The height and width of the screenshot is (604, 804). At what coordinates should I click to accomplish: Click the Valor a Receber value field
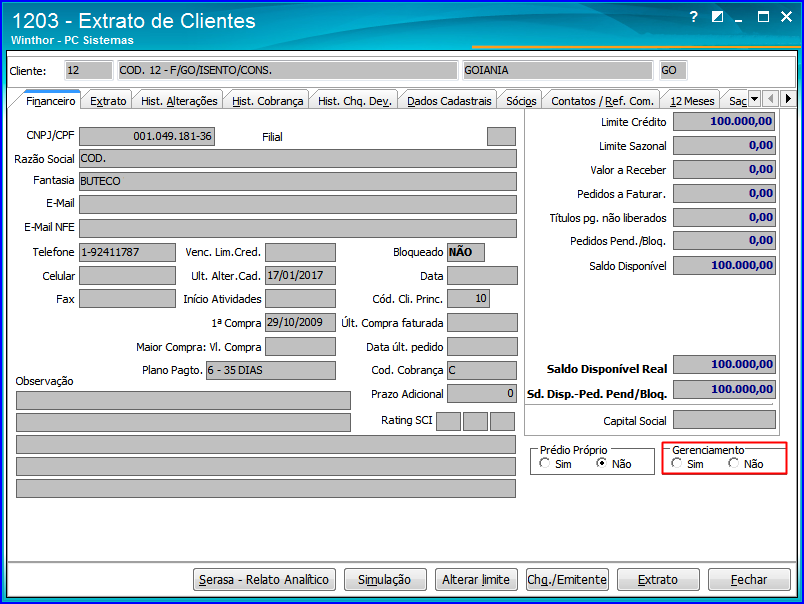point(724,170)
